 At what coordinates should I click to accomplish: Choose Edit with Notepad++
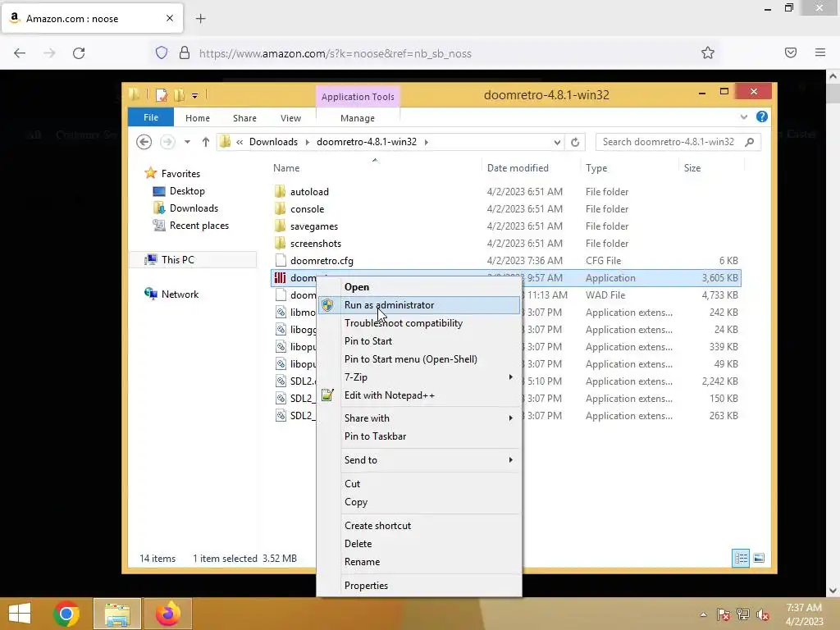tap(419, 395)
